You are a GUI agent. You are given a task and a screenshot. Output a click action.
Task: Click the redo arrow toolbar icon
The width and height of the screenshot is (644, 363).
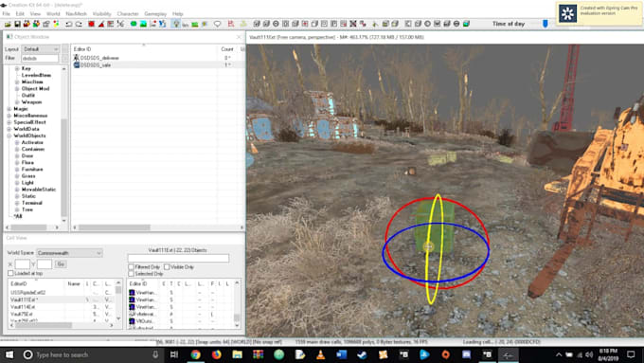(79, 24)
